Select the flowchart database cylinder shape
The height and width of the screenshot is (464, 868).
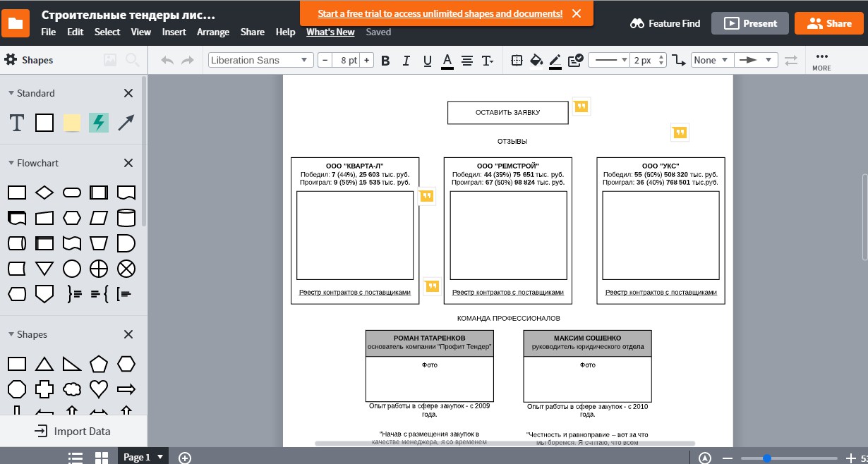(x=126, y=218)
